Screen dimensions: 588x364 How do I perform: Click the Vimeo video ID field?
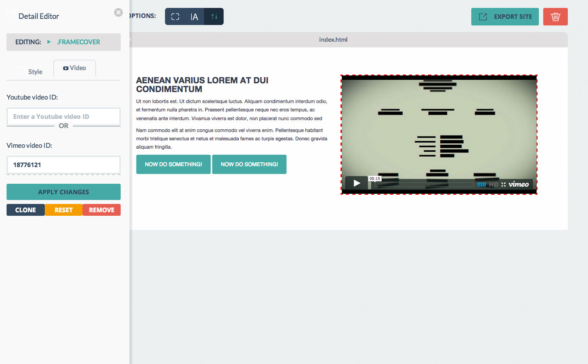coord(64,165)
